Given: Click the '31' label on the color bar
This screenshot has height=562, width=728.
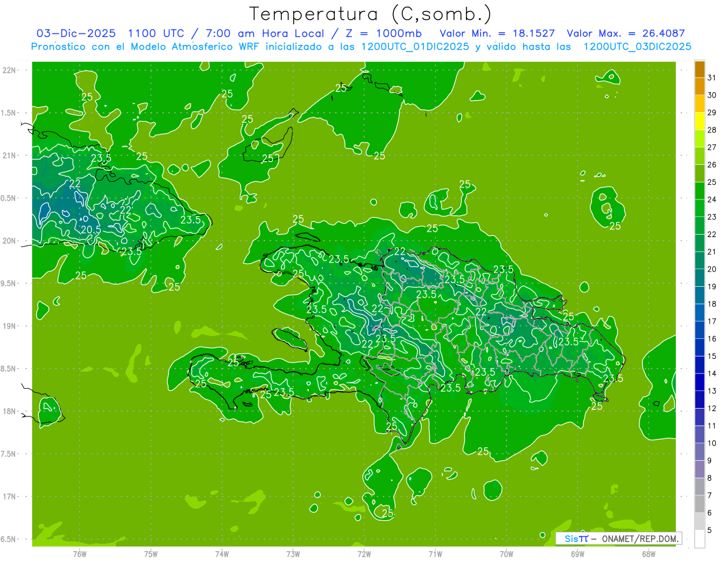Looking at the screenshot, I should 712,78.
